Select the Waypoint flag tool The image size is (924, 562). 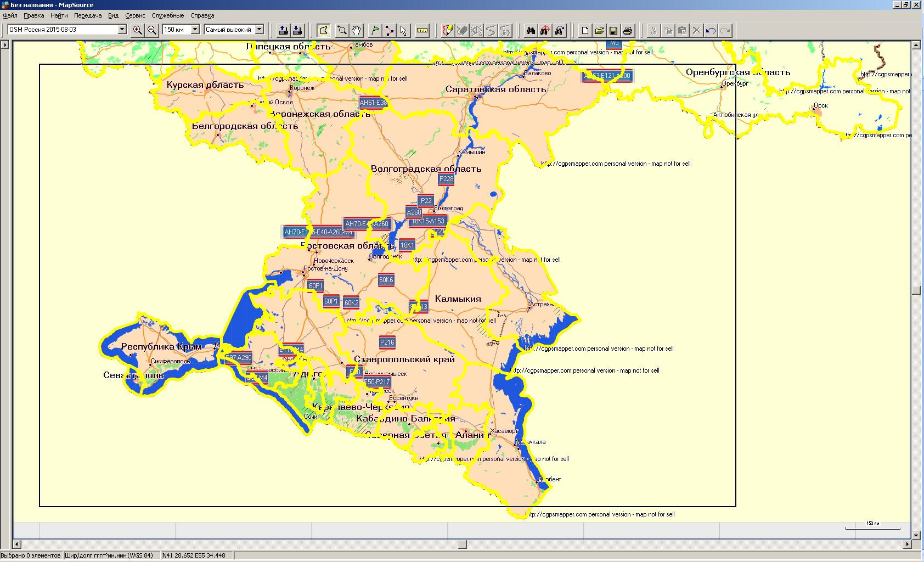point(375,30)
